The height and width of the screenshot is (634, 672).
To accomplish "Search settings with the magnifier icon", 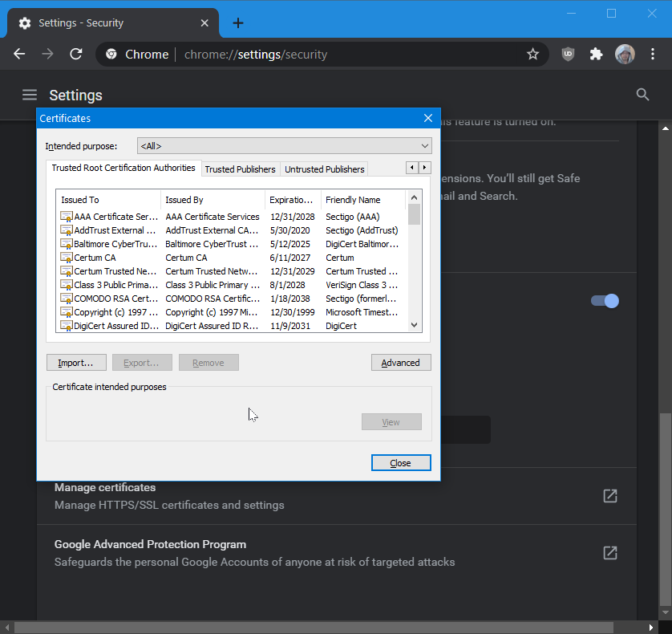I will 642,95.
